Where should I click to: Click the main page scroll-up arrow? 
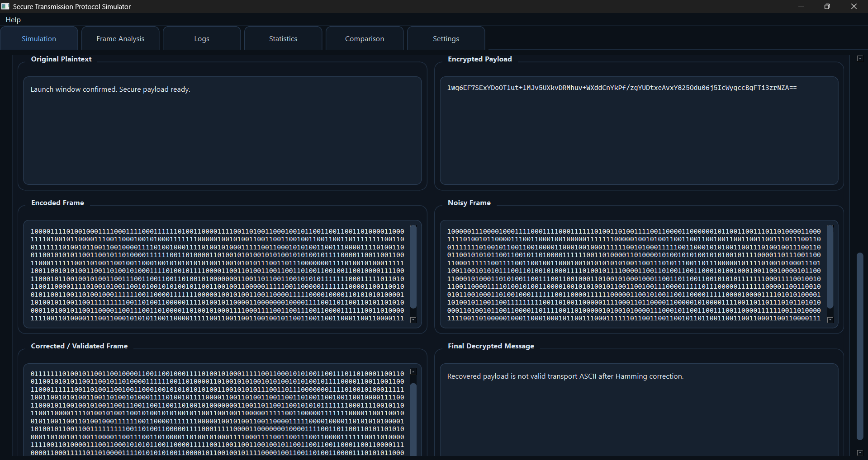tap(860, 58)
